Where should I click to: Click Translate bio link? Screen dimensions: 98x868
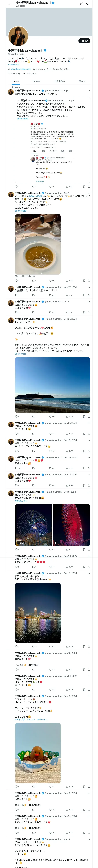(14, 64)
